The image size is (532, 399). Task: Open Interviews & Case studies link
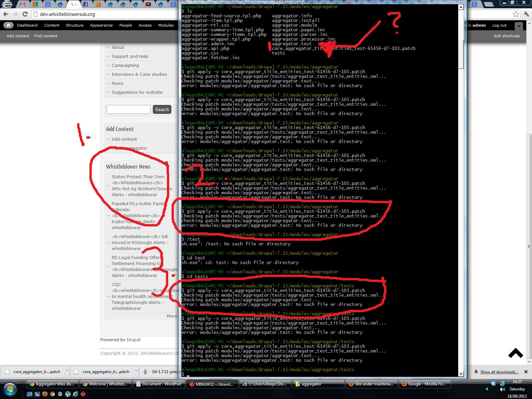click(x=139, y=74)
